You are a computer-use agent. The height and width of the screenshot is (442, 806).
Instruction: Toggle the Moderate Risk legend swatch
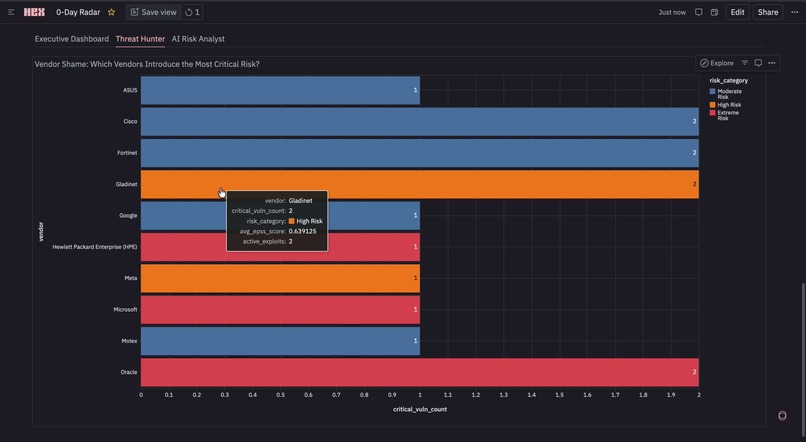[712, 91]
